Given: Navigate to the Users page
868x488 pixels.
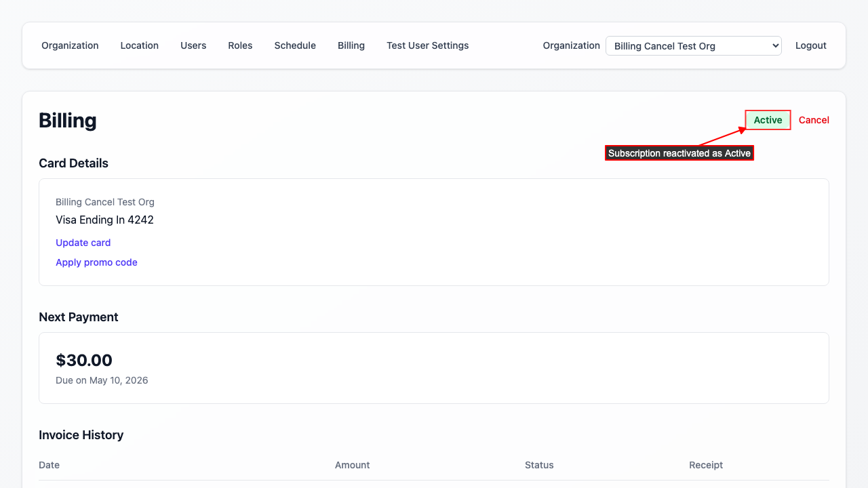Looking at the screenshot, I should [x=193, y=45].
